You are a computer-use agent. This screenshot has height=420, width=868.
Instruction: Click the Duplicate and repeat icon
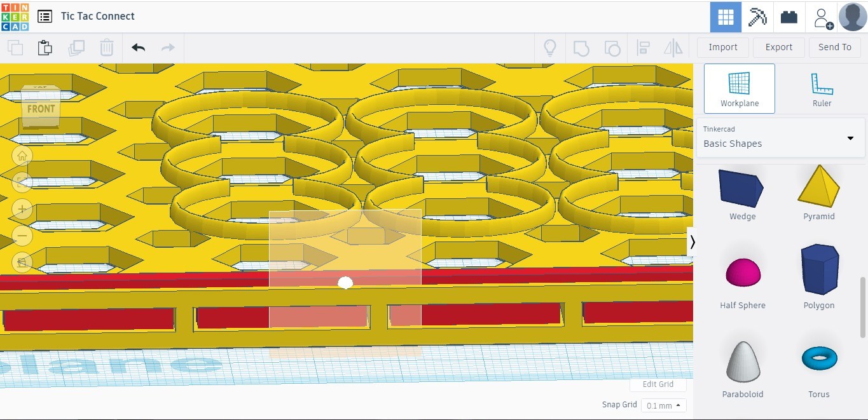(x=76, y=48)
